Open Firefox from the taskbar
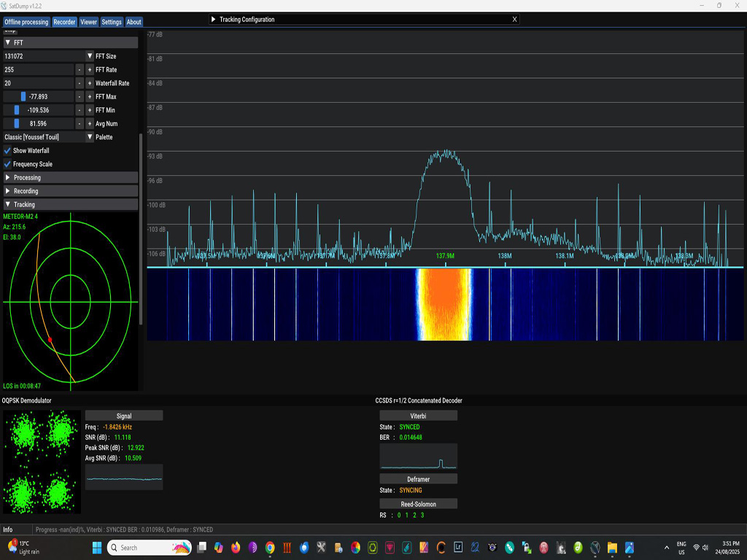Image resolution: width=747 pixels, height=560 pixels. coord(236,547)
